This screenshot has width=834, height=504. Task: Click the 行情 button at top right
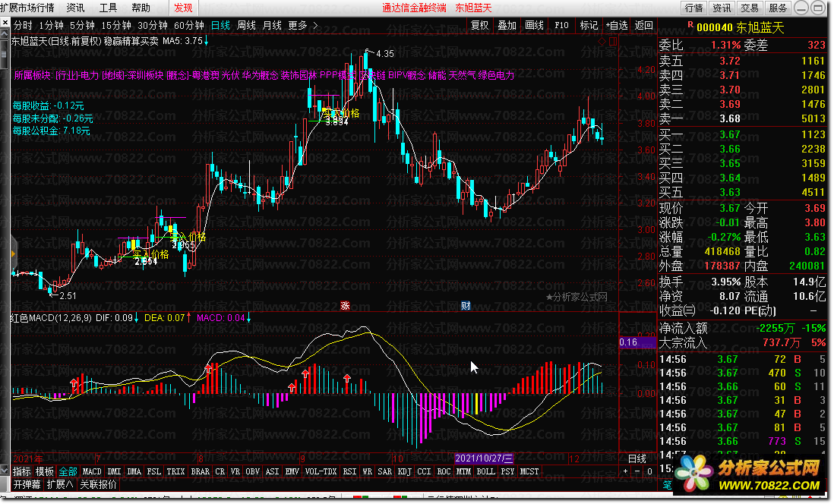pos(693,8)
